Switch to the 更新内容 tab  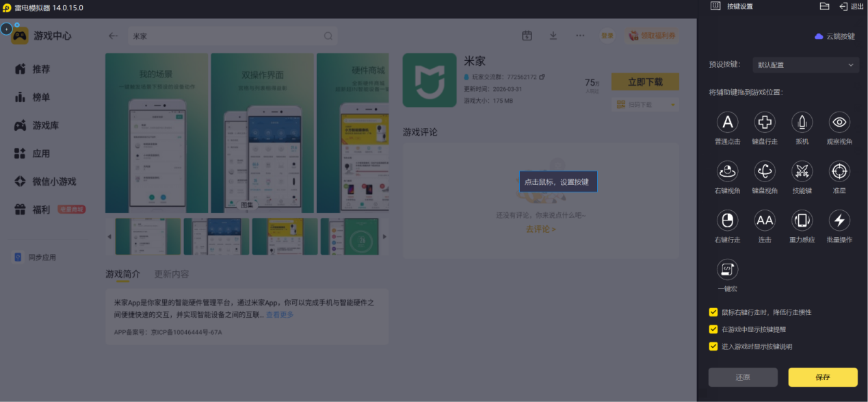pyautogui.click(x=172, y=274)
